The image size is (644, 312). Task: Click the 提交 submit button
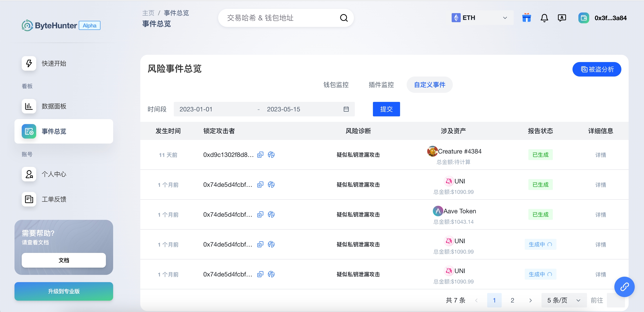pyautogui.click(x=386, y=109)
